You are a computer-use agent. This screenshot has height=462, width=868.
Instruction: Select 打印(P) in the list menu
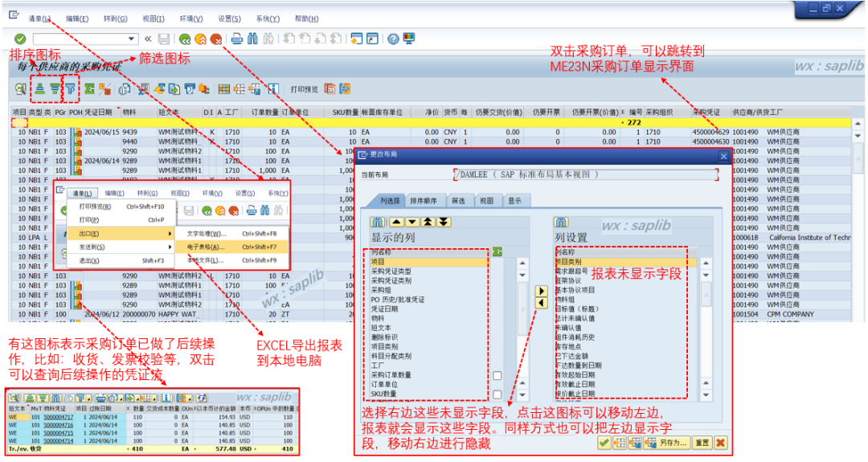121,219
